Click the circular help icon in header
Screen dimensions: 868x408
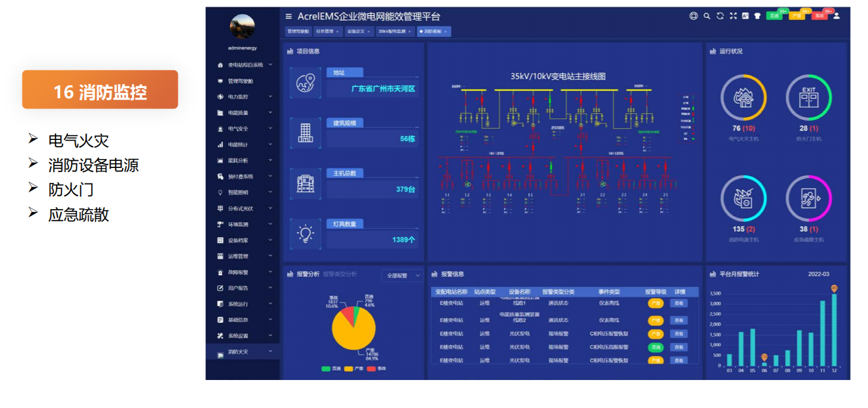click(693, 16)
